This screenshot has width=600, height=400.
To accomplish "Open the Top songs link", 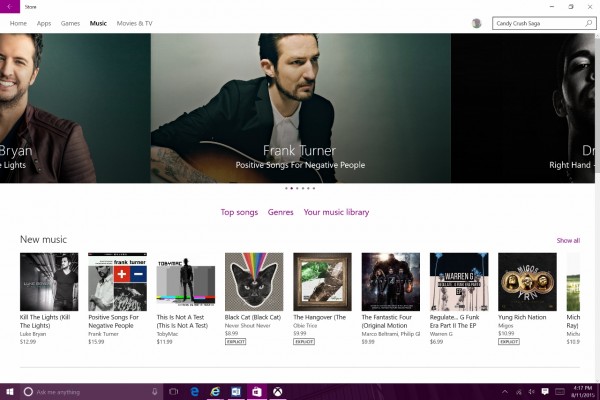I will [239, 212].
